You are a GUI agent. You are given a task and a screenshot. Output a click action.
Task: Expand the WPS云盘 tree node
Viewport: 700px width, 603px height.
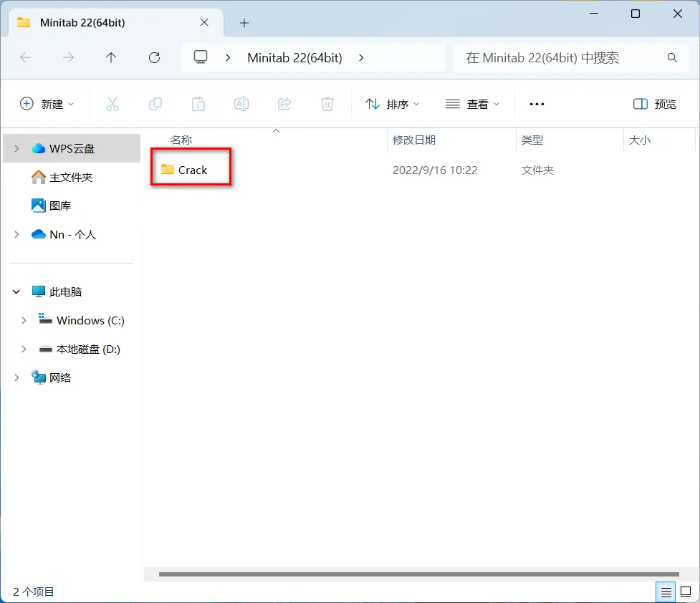click(x=16, y=148)
